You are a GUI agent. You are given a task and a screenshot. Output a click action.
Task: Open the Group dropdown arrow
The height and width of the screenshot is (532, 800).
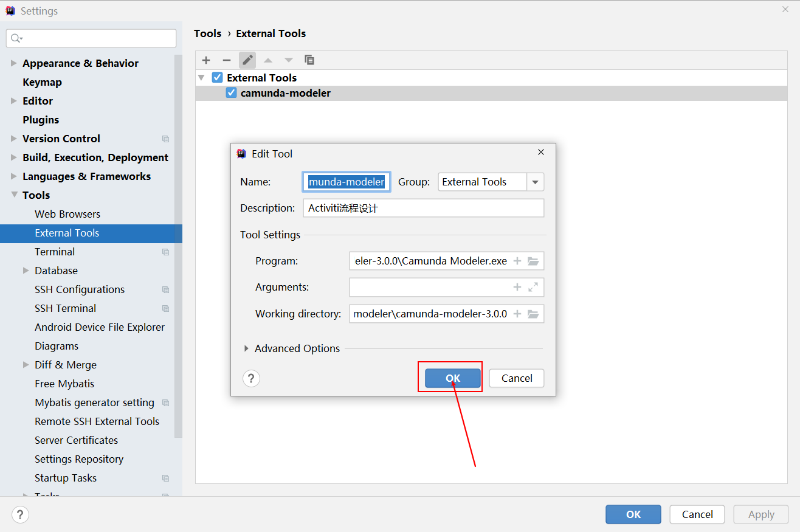point(535,182)
